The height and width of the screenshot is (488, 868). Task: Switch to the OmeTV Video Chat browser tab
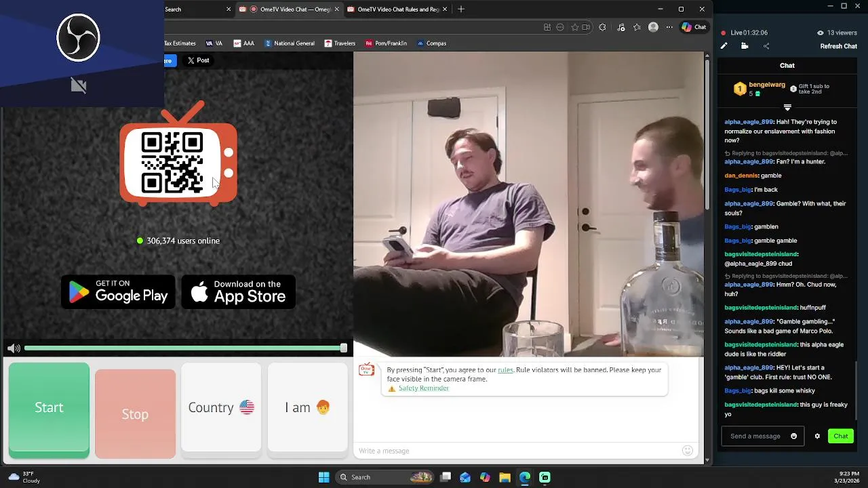[290, 9]
